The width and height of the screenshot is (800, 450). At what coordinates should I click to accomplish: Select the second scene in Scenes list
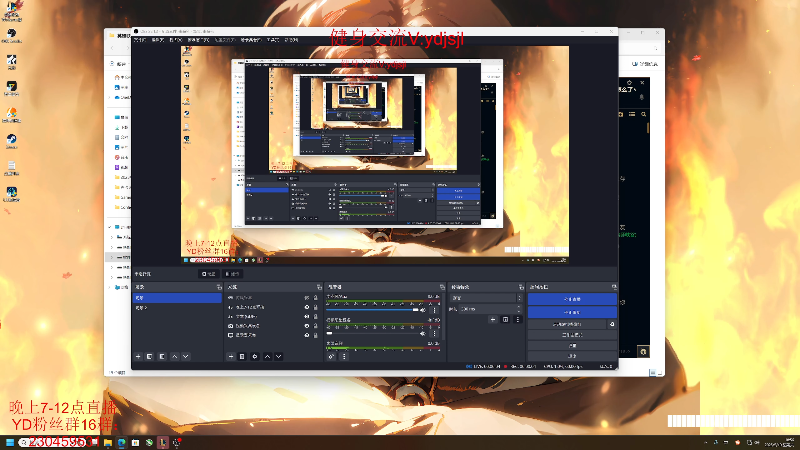177,308
